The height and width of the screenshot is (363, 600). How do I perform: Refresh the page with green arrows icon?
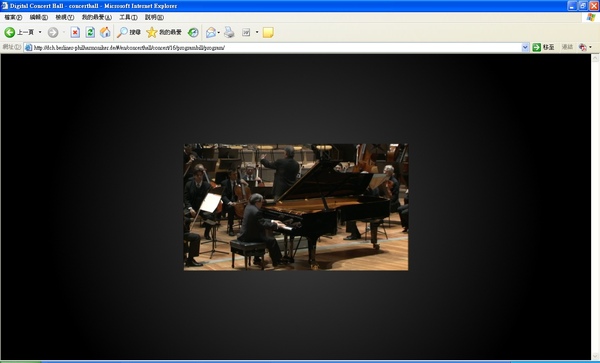click(90, 33)
